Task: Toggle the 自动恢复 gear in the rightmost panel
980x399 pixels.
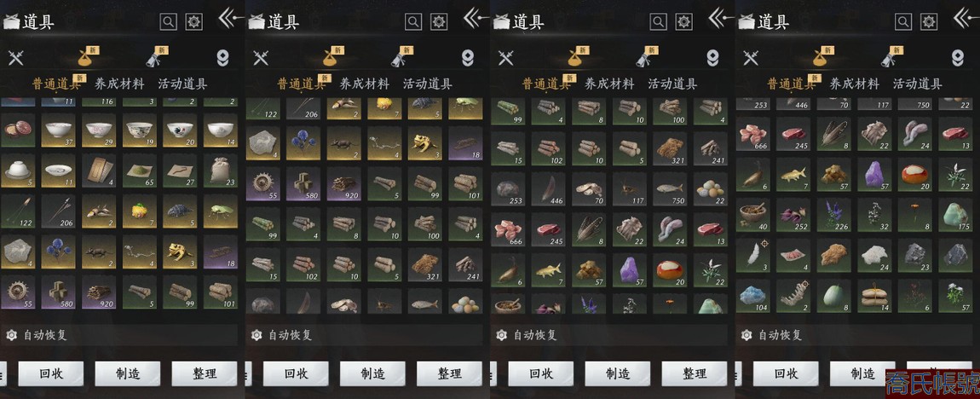Action: (x=746, y=335)
